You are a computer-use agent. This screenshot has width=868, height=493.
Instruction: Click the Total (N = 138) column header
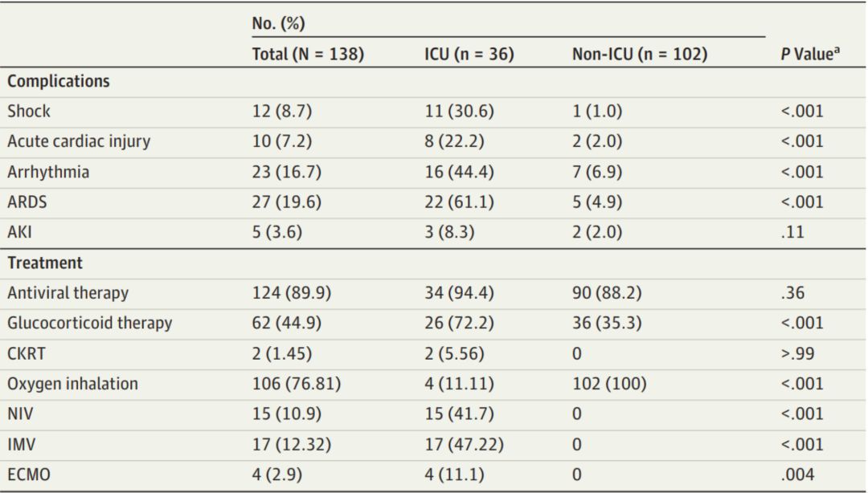308,55
